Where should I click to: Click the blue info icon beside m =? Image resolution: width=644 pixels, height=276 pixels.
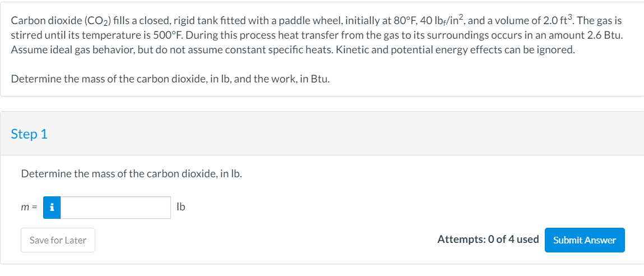(x=52, y=207)
